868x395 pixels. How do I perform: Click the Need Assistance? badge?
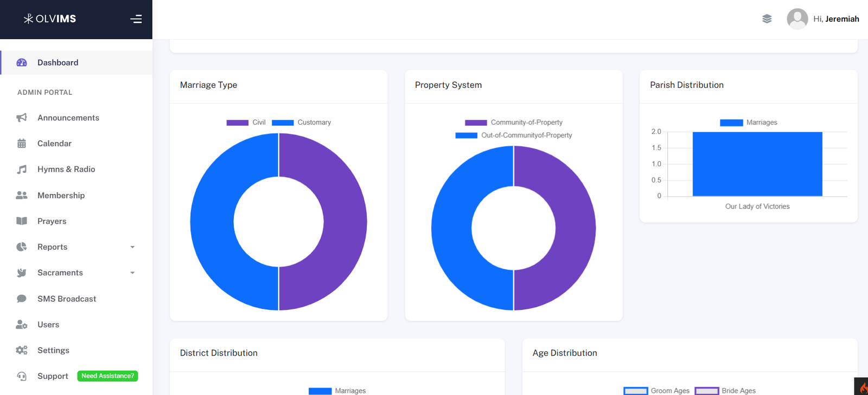(107, 376)
